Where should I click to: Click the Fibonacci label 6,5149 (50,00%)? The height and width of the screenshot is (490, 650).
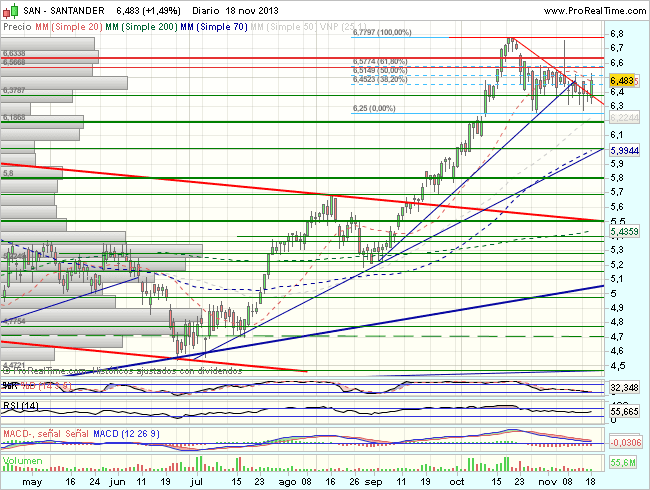coord(380,70)
